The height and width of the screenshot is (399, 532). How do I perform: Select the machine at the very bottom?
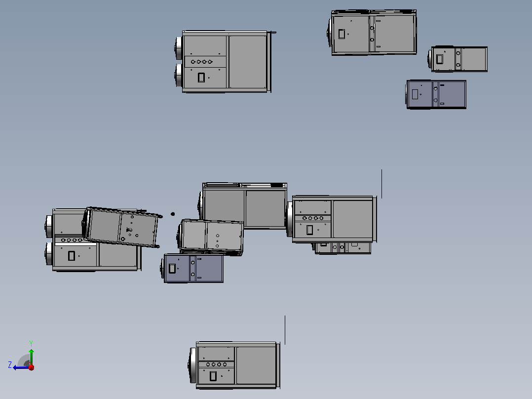click(x=234, y=365)
